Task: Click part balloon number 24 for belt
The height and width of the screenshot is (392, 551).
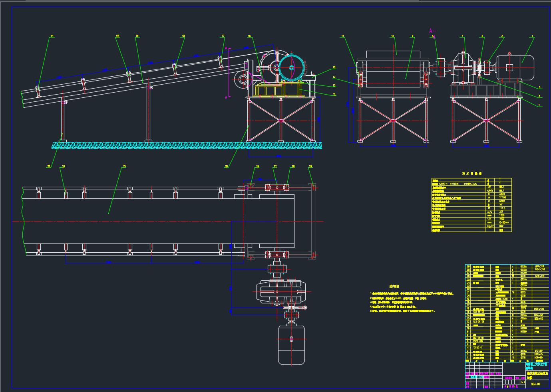Action: [124, 166]
